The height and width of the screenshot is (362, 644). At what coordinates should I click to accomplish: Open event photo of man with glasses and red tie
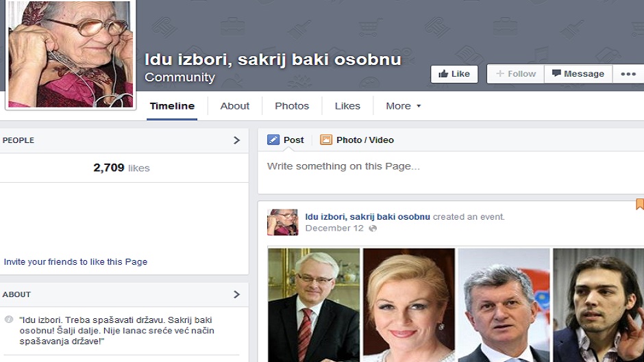[314, 305]
